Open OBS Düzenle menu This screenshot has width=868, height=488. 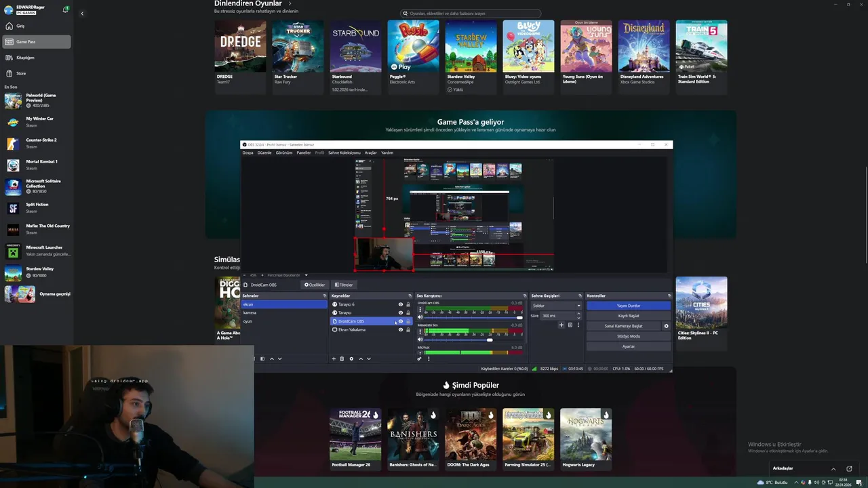pos(264,152)
